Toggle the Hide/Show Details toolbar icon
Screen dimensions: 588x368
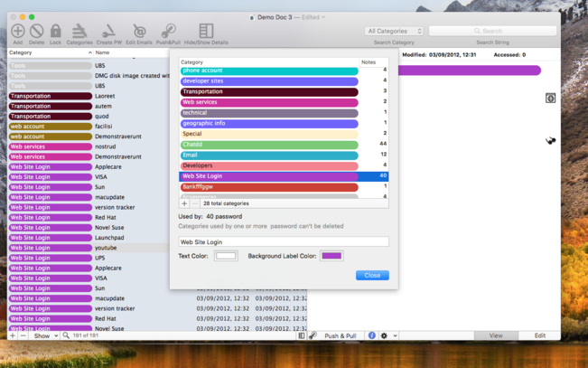click(206, 31)
